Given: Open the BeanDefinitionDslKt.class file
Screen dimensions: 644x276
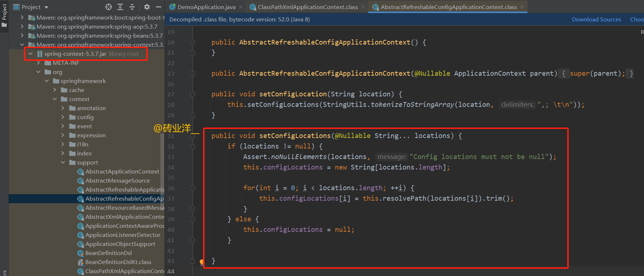Looking at the screenshot, I should [118, 262].
